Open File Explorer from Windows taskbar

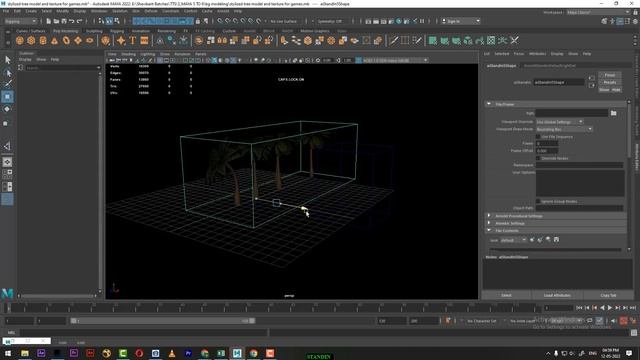point(24,353)
